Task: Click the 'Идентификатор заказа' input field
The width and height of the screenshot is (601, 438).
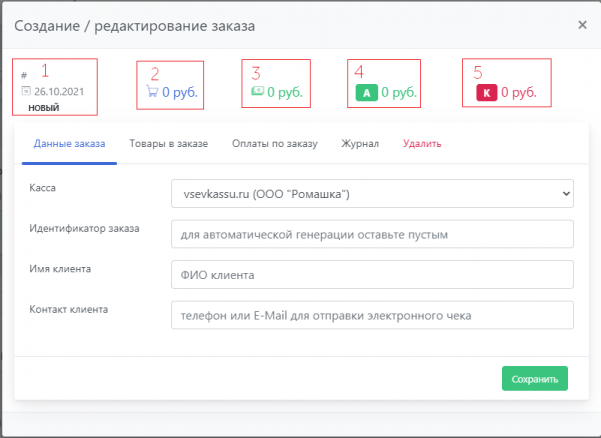Action: [x=372, y=234]
